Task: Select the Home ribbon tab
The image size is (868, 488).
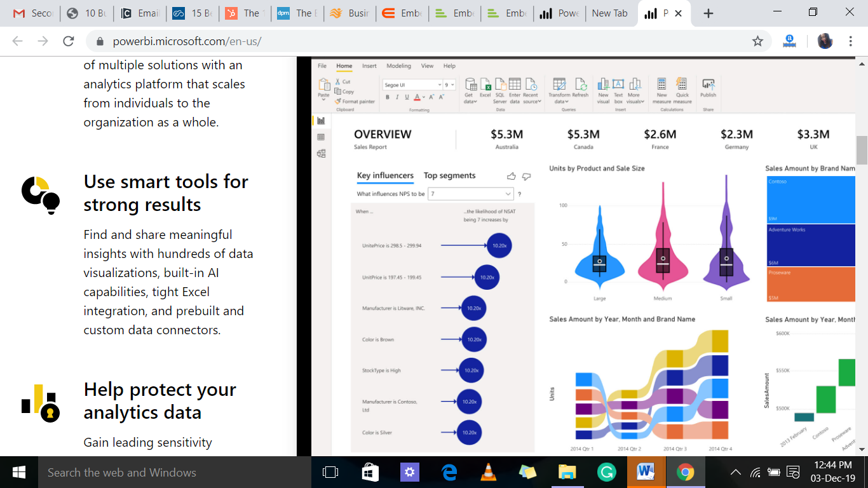Action: (x=344, y=66)
